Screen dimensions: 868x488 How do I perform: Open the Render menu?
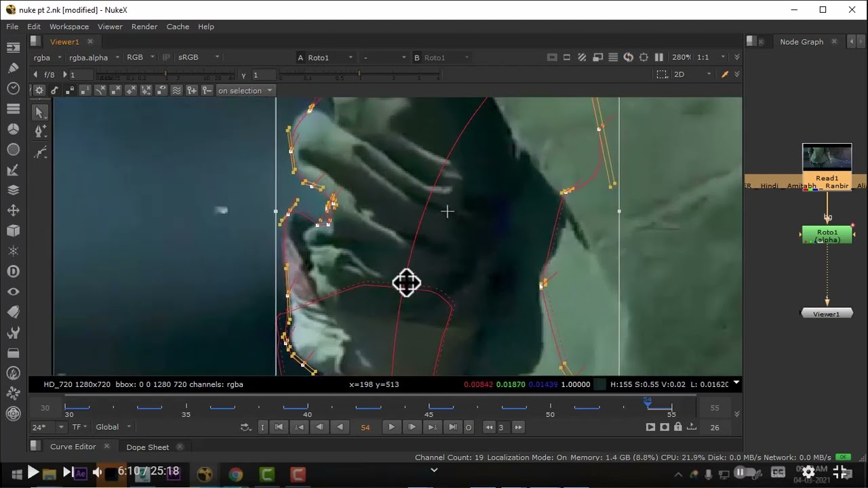tap(144, 26)
